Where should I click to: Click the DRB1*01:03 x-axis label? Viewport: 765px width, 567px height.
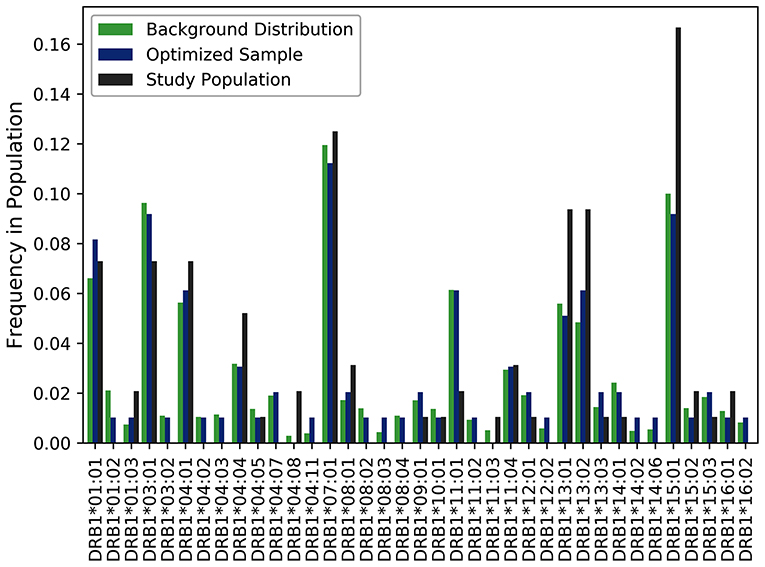coord(131,508)
